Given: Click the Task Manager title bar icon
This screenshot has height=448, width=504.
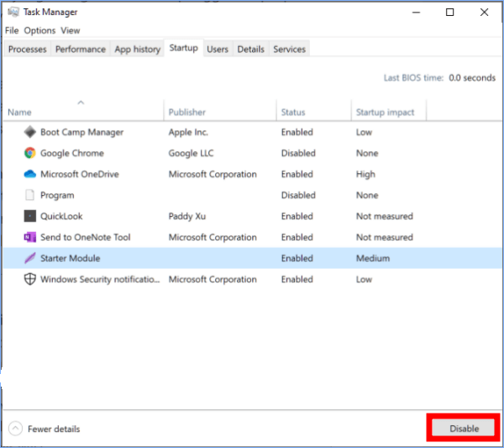Looking at the screenshot, I should click(13, 13).
